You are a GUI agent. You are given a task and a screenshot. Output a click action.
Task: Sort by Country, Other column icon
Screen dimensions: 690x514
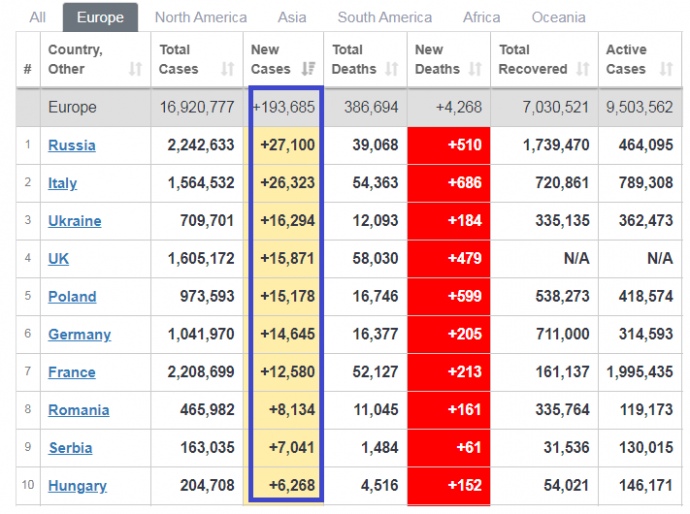pyautogui.click(x=135, y=70)
